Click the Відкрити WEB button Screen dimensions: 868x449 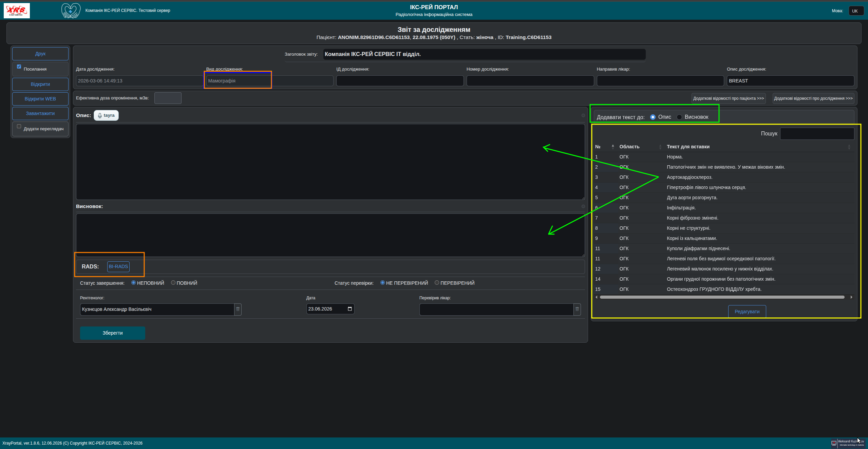coord(40,99)
